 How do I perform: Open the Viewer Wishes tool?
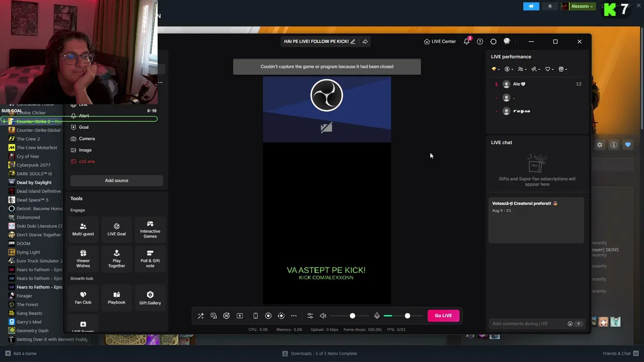point(83,259)
